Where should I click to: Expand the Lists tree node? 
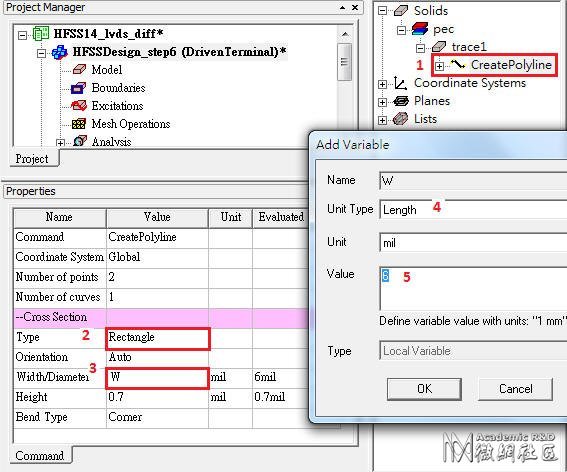382,120
